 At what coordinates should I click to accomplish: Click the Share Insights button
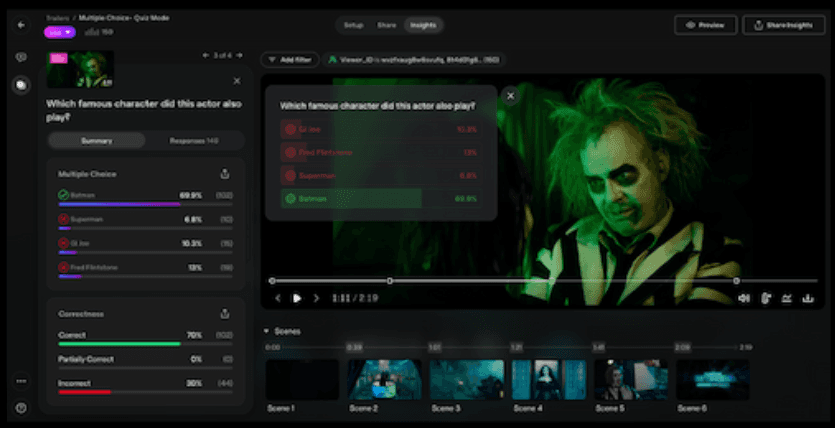(x=783, y=25)
